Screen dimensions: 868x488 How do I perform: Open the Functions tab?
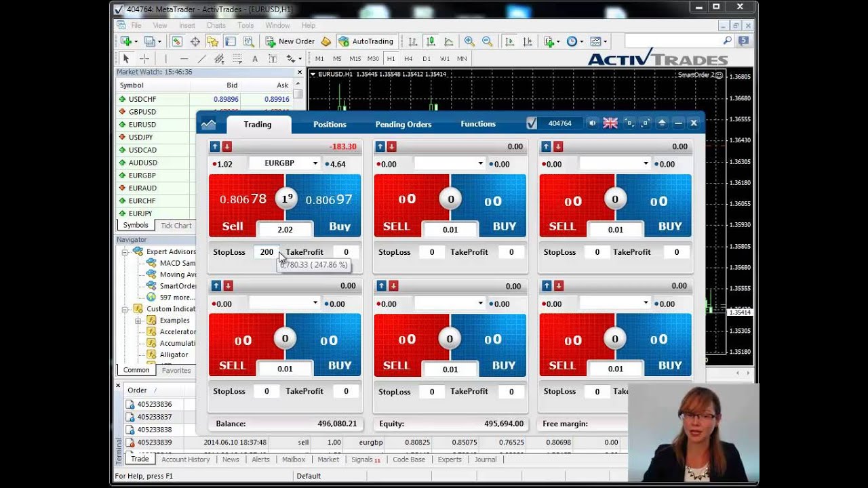478,124
